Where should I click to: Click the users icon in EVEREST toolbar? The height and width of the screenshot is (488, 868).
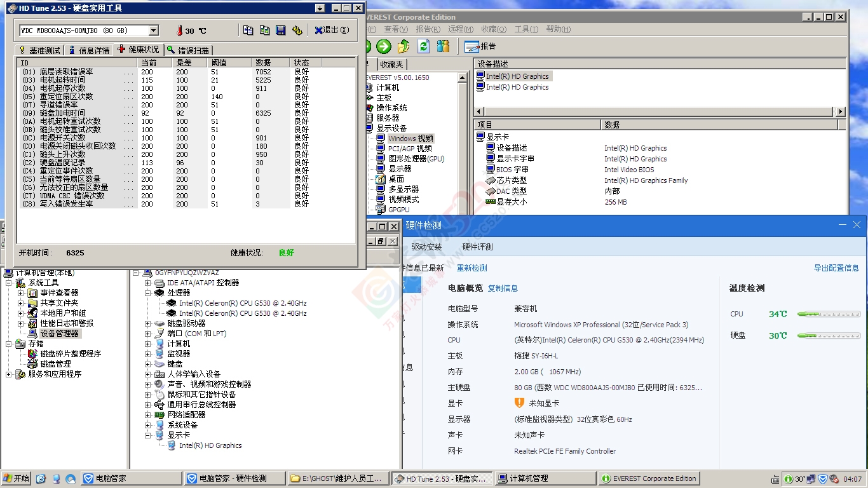click(444, 46)
